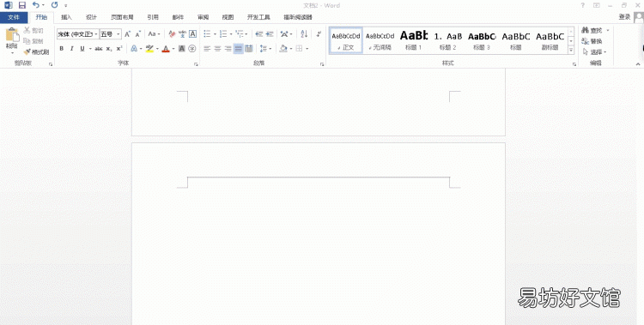Apply character shading (gray A) icon
644x325 pixels.
181,48
